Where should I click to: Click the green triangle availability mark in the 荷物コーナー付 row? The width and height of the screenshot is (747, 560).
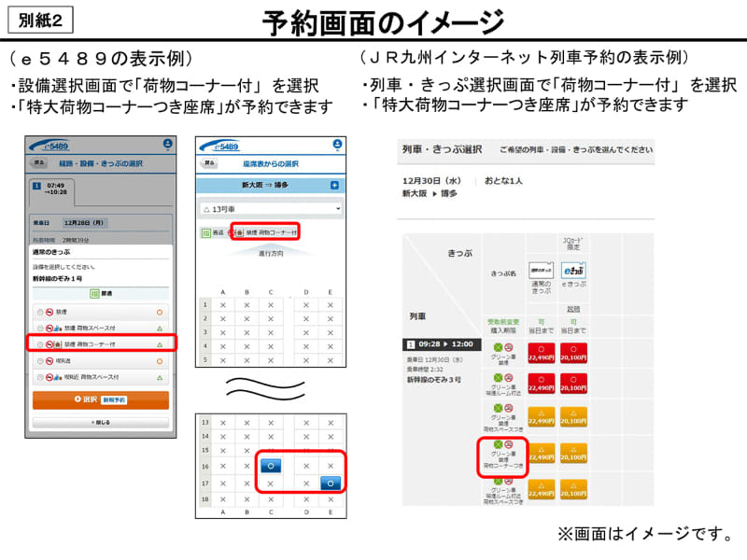(160, 344)
